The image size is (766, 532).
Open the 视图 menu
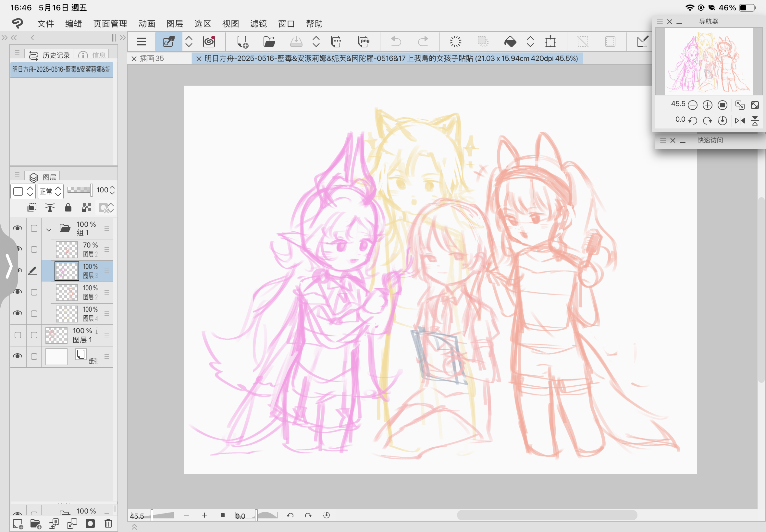[230, 24]
